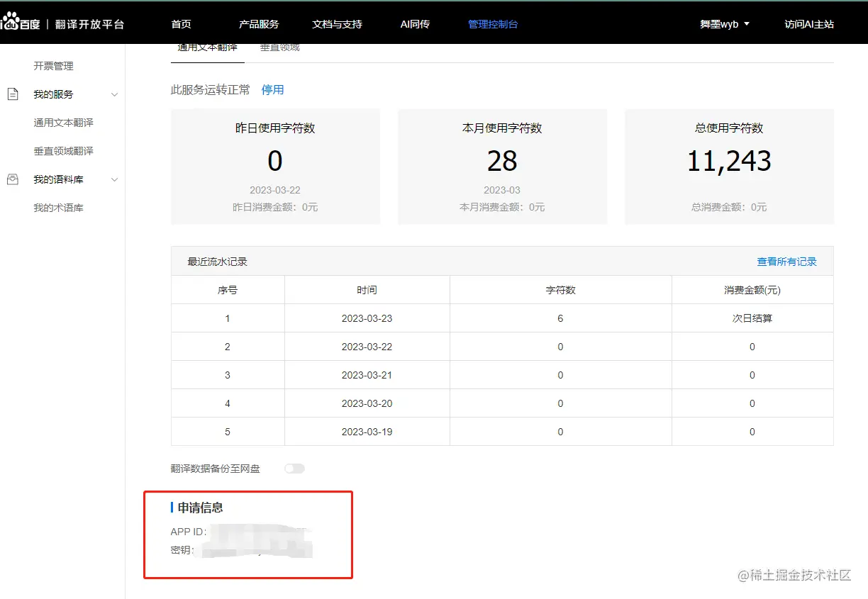
Task: Click date 2023-03-21 in table
Action: coord(367,375)
